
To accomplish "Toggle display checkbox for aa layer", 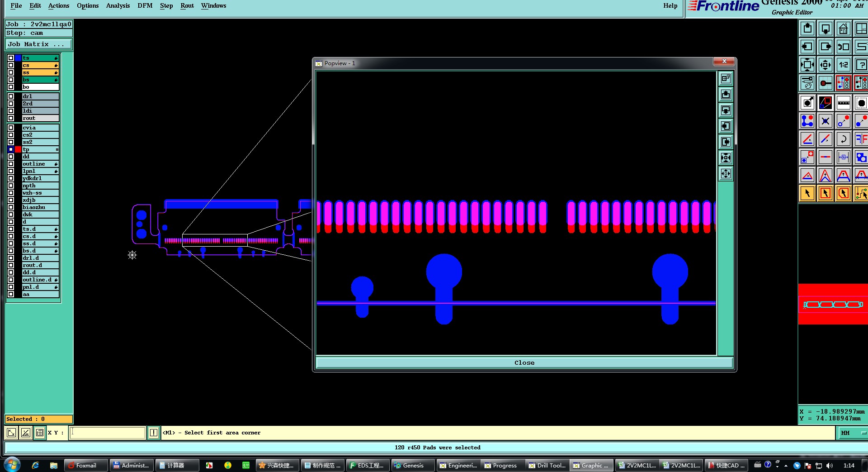I will (11, 294).
